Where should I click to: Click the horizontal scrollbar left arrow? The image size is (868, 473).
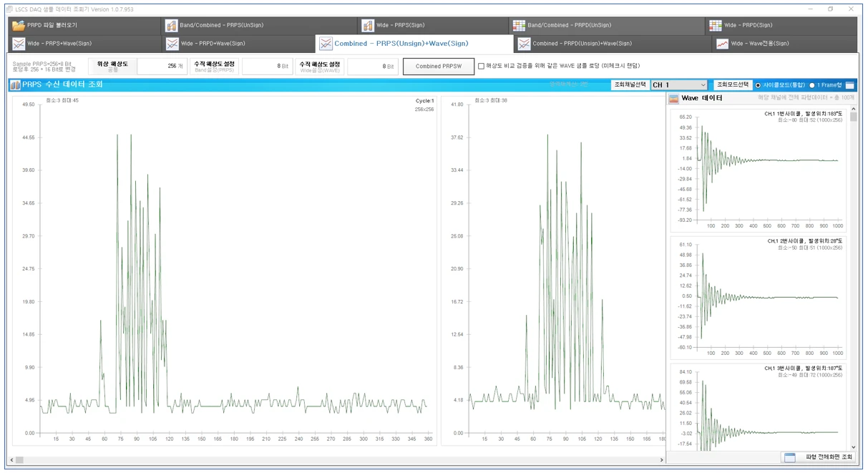pos(12,459)
